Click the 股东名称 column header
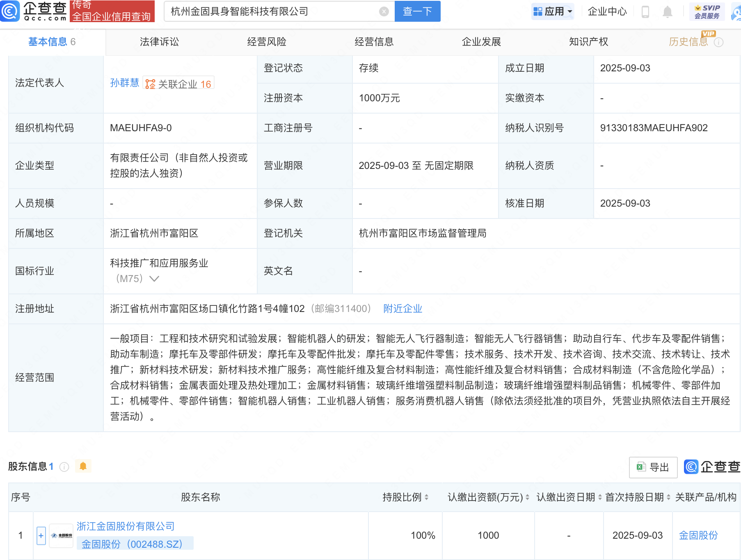Image resolution: width=741 pixels, height=560 pixels. coord(201,497)
